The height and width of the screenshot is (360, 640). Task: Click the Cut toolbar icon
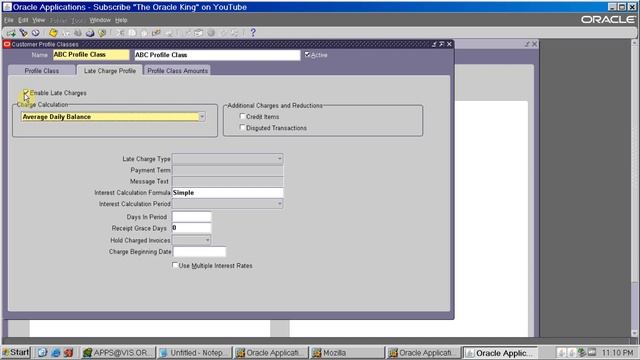point(120,33)
